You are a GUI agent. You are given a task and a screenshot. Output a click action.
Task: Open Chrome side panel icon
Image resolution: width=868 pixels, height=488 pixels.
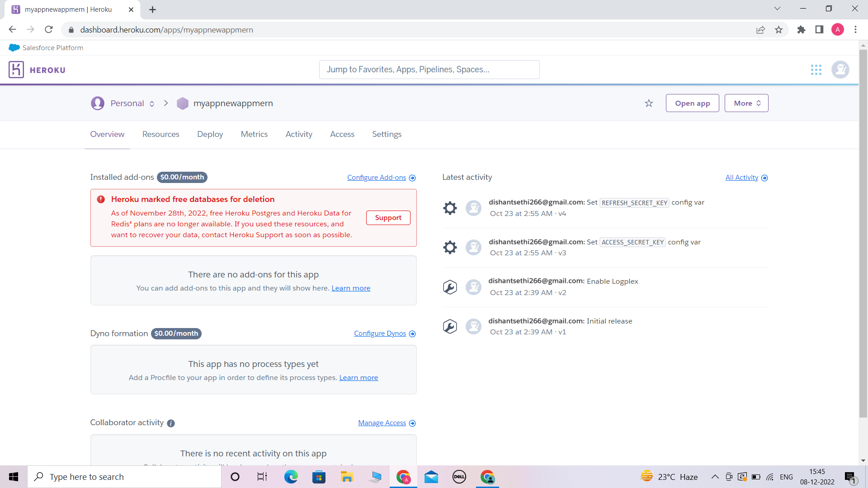coord(819,29)
